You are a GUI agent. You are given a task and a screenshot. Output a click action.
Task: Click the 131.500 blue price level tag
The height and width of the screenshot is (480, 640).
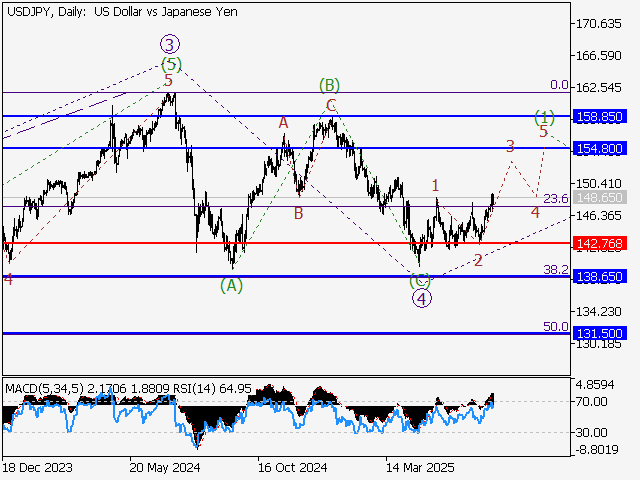602,333
